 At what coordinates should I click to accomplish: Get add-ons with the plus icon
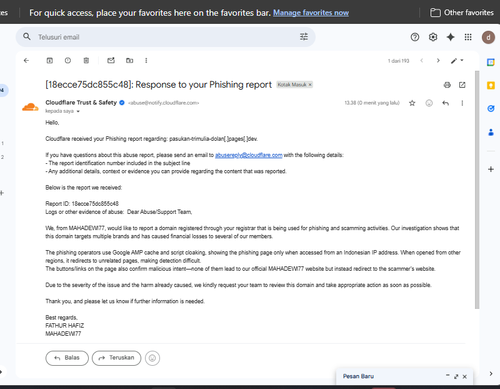491,169
